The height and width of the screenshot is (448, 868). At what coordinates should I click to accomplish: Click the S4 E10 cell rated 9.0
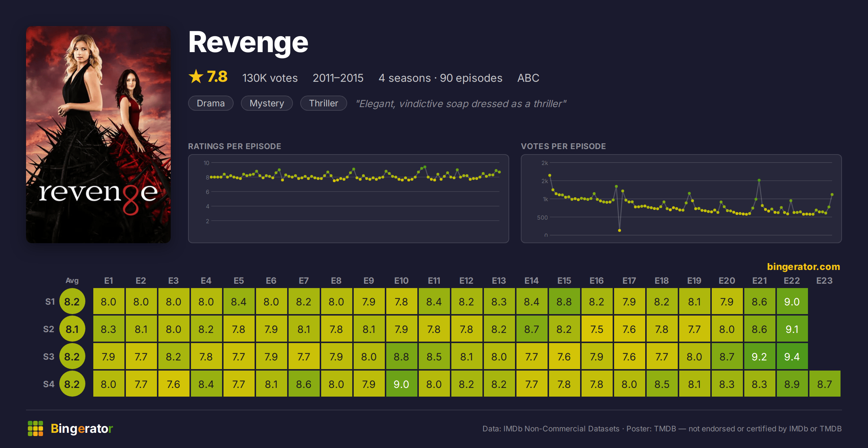pos(401,384)
